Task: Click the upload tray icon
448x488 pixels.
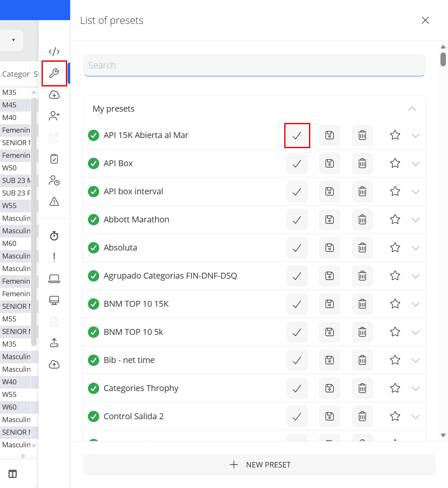Action: click(x=54, y=343)
